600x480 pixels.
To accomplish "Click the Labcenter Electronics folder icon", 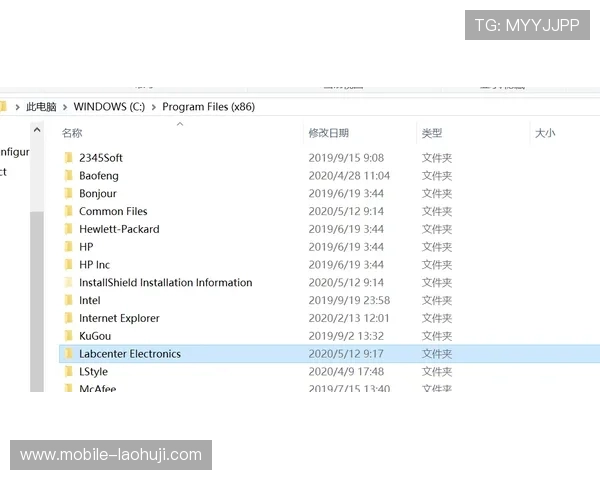I will [x=68, y=354].
